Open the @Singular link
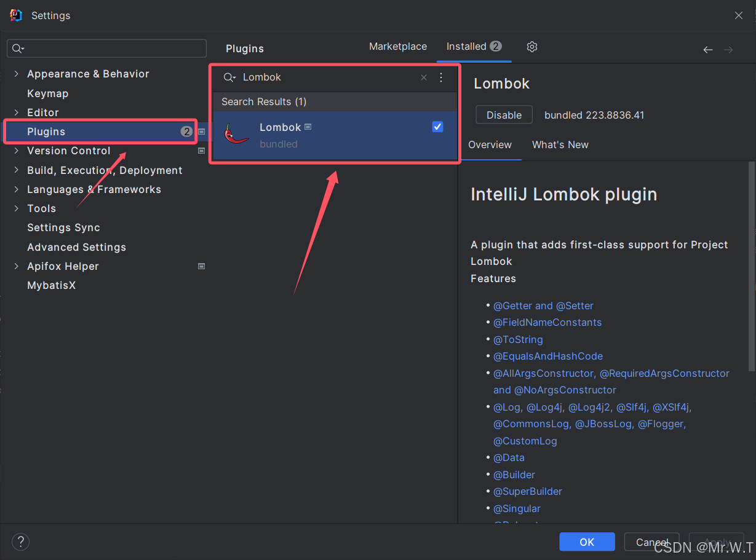Viewport: 756px width, 560px height. click(x=517, y=508)
